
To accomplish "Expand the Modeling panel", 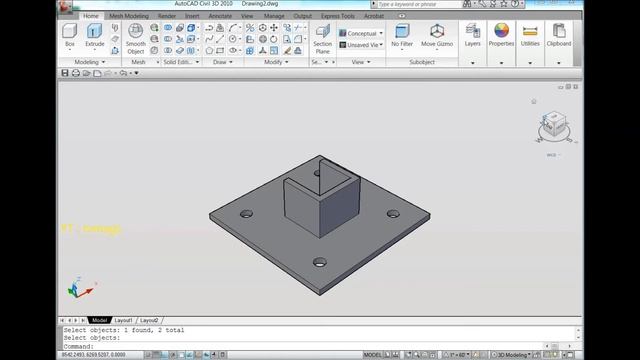I will coord(90,62).
